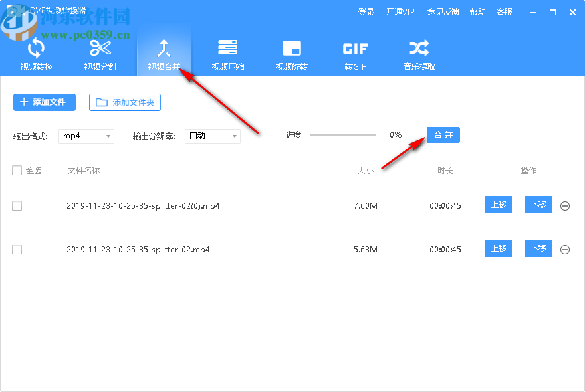
Task: Select the 音乐提取 audio extraction tool
Action: pos(418,54)
